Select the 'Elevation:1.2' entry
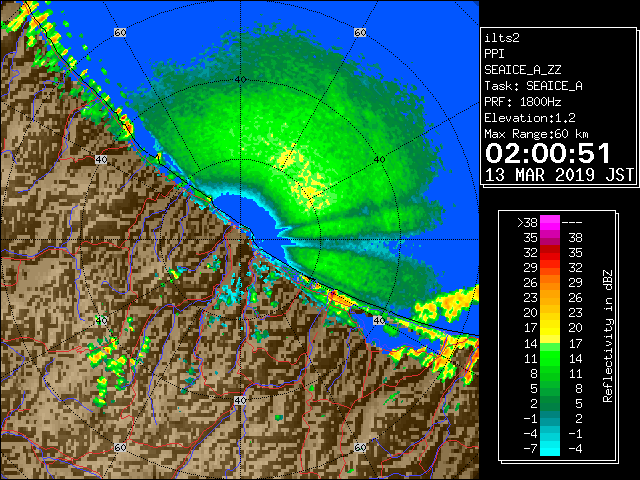The width and height of the screenshot is (640, 480). [530, 118]
